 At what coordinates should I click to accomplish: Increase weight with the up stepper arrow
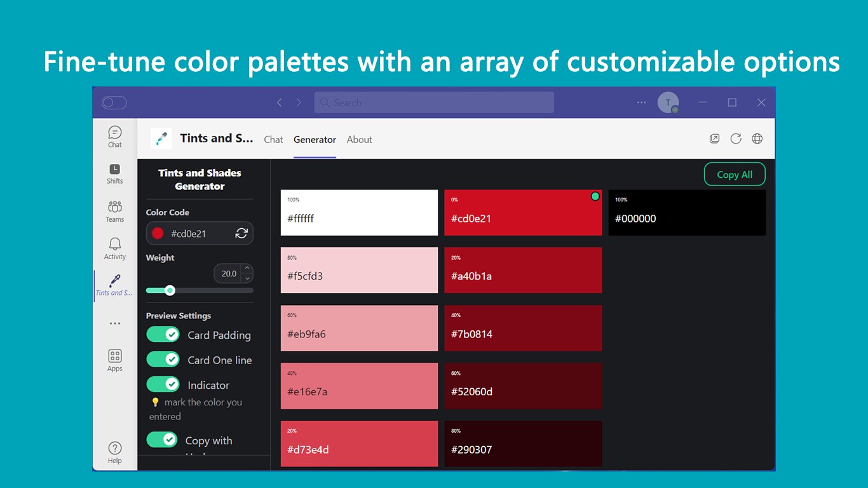click(247, 269)
